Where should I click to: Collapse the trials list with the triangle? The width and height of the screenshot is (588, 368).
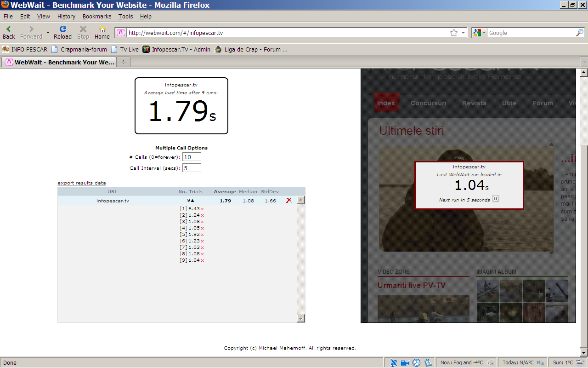[x=192, y=201]
